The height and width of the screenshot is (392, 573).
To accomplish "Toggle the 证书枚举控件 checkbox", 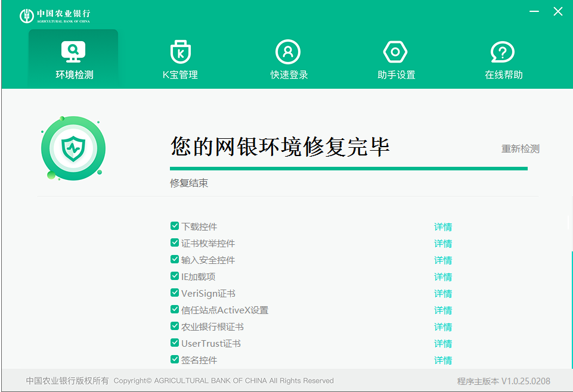I will (x=174, y=243).
